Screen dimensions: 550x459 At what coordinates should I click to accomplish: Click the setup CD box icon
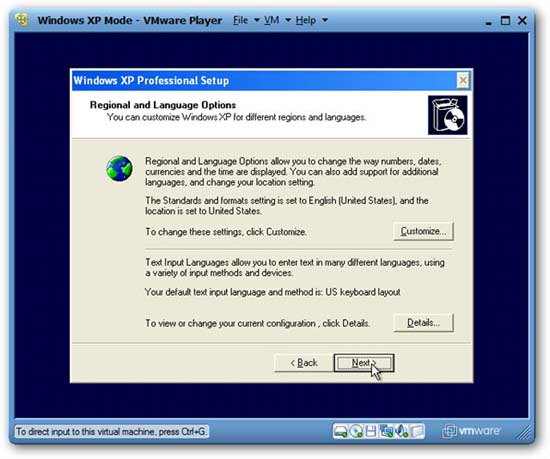(x=448, y=115)
